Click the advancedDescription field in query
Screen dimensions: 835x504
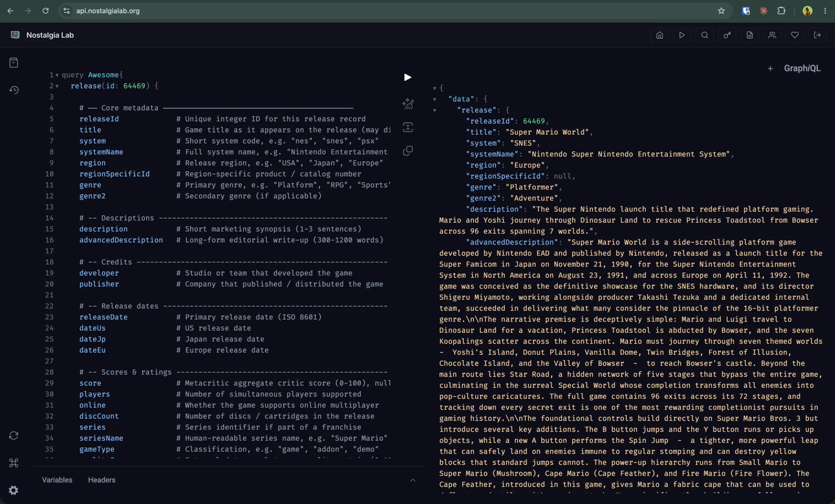click(121, 240)
